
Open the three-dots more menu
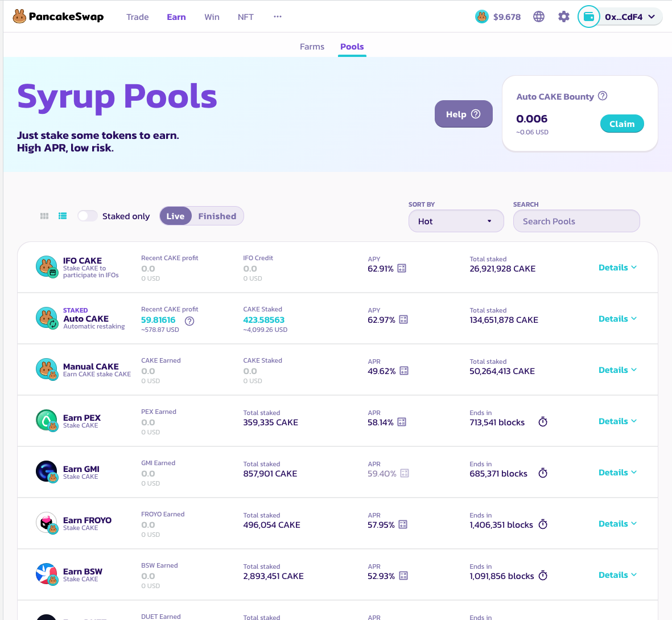coord(278,17)
